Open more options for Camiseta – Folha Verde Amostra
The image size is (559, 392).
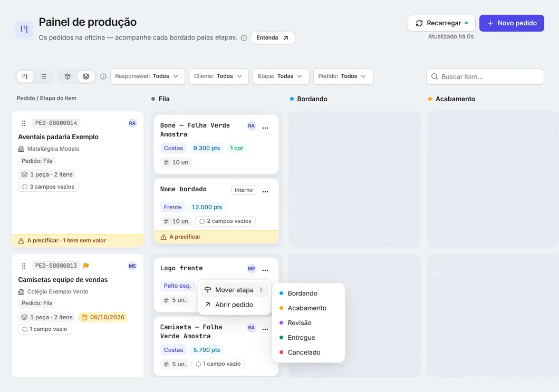265,329
